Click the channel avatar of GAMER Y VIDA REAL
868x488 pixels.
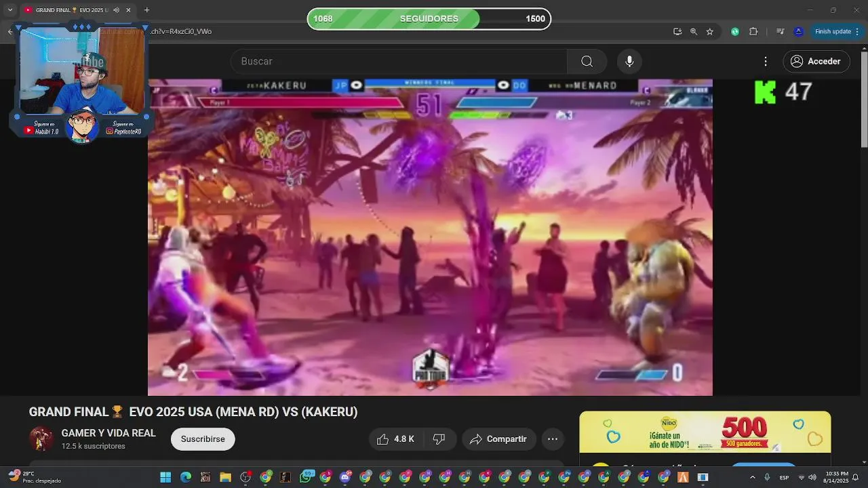41,439
